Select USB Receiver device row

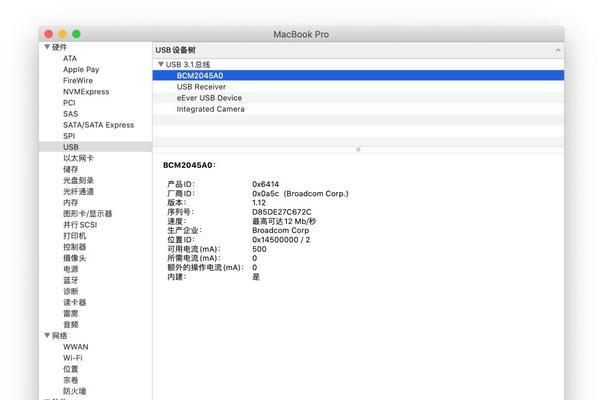pyautogui.click(x=358, y=87)
